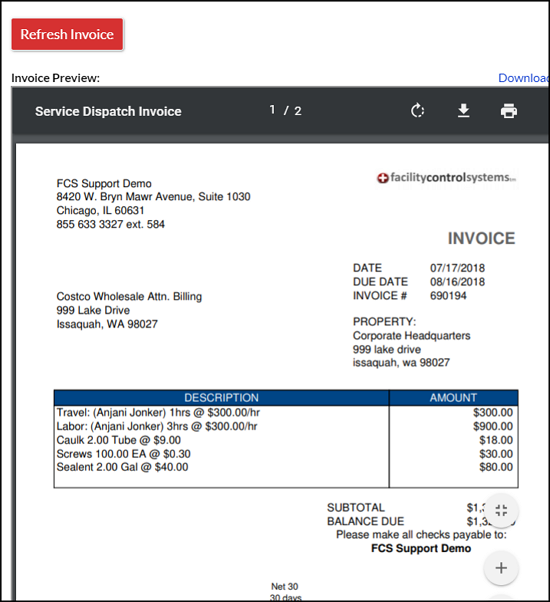Click the PDF toolbar download icon
Viewport: 550px width, 602px height.
tap(464, 111)
